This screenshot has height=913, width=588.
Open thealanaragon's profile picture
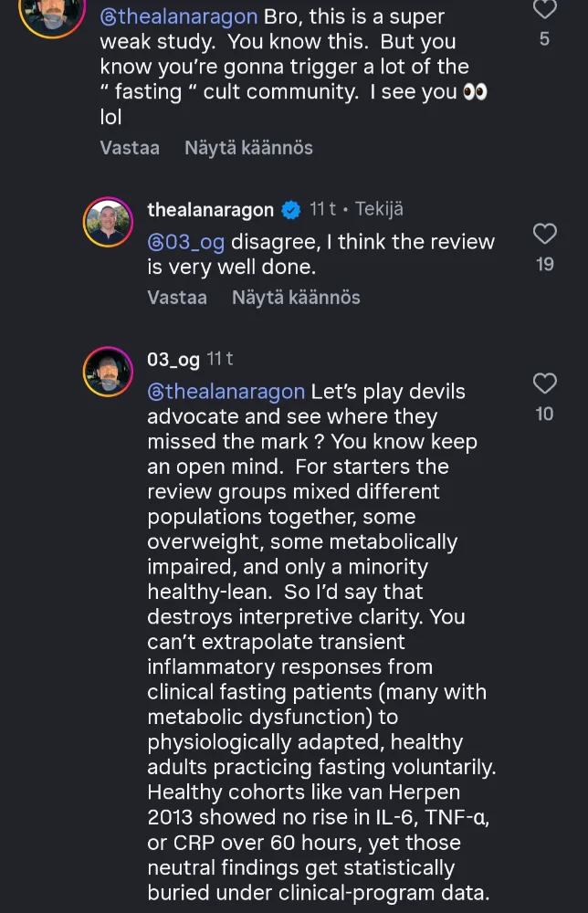pos(109,222)
